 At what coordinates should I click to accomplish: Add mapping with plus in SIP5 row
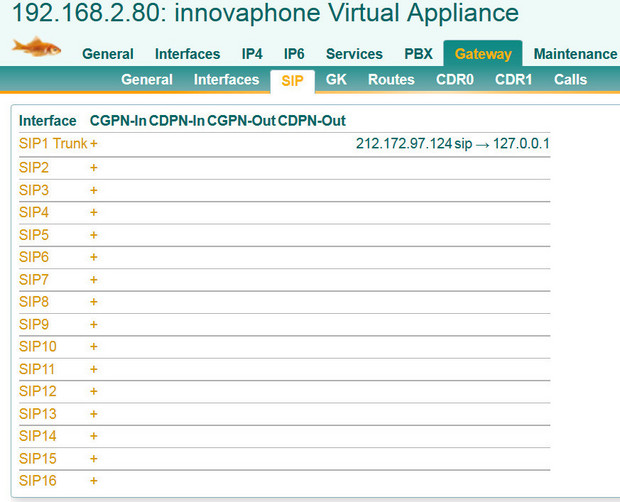tap(94, 235)
